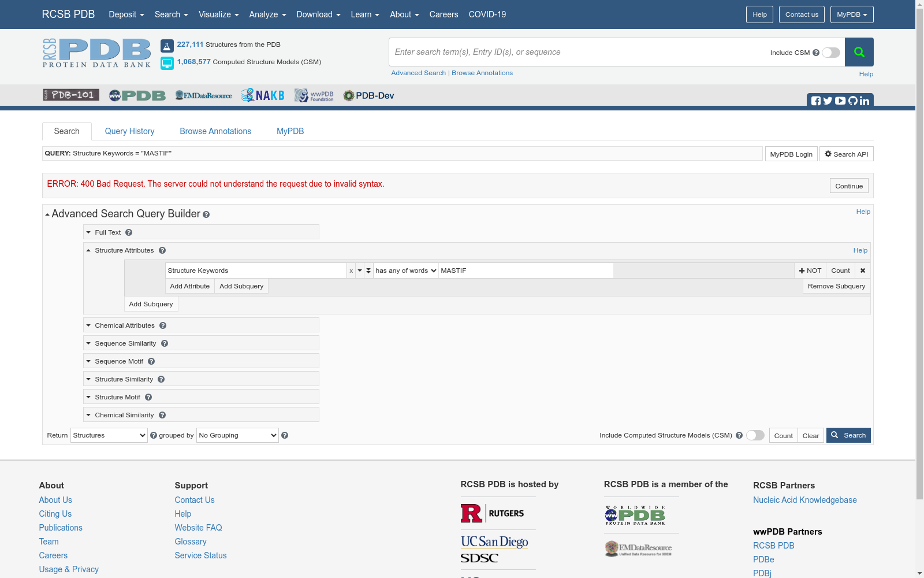Click the MASTIF keyword value field

(526, 271)
